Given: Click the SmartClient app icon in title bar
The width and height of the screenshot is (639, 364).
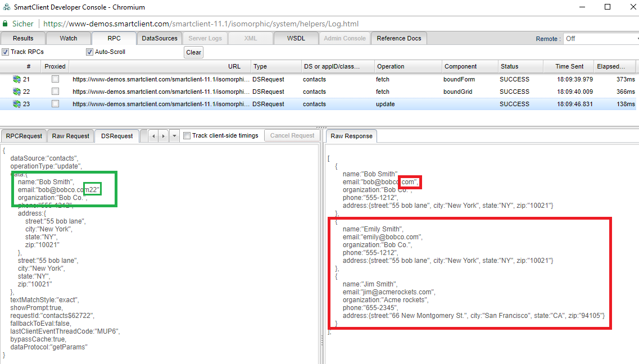Looking at the screenshot, I should [7, 7].
